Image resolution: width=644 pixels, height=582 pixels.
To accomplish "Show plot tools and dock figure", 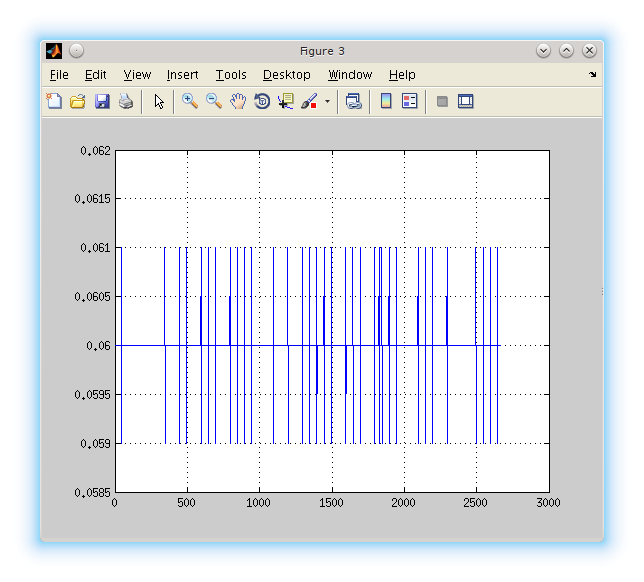I will tap(466, 101).
